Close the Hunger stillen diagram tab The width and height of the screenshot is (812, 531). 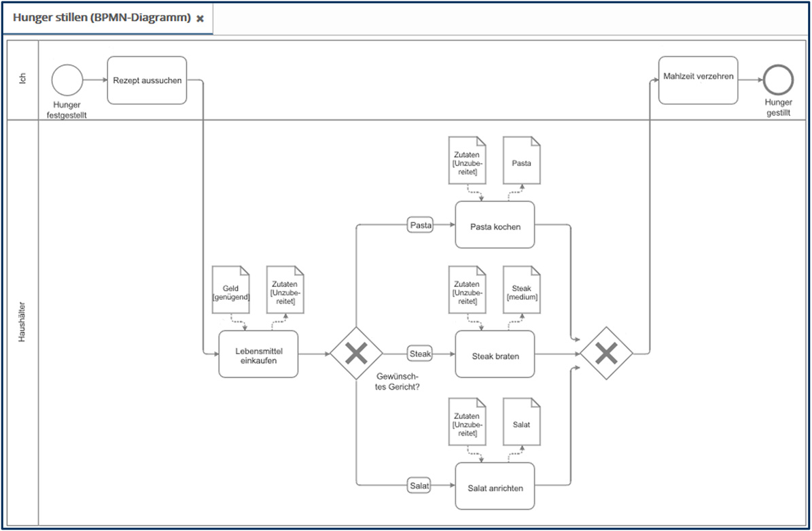click(200, 18)
